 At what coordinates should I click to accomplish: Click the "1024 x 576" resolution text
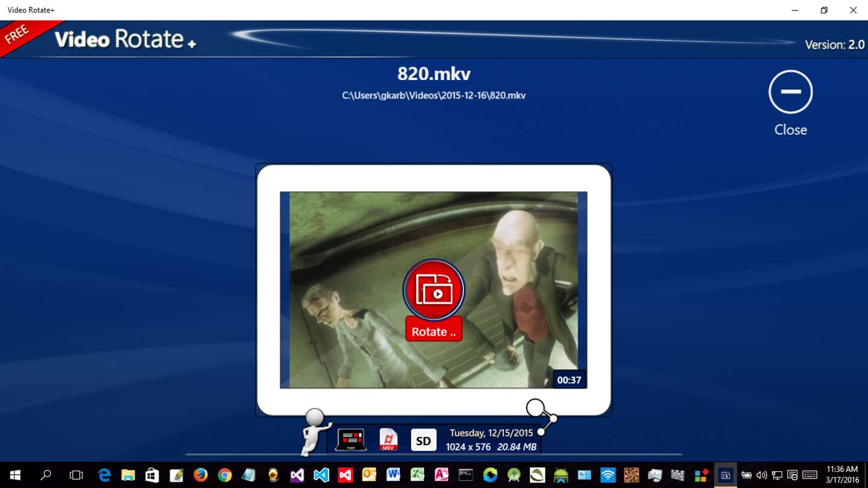point(468,447)
